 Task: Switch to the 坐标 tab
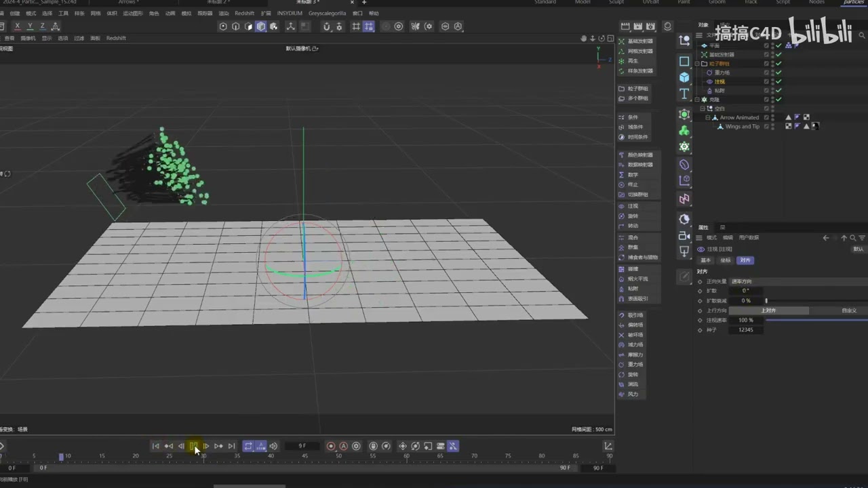[x=726, y=260]
